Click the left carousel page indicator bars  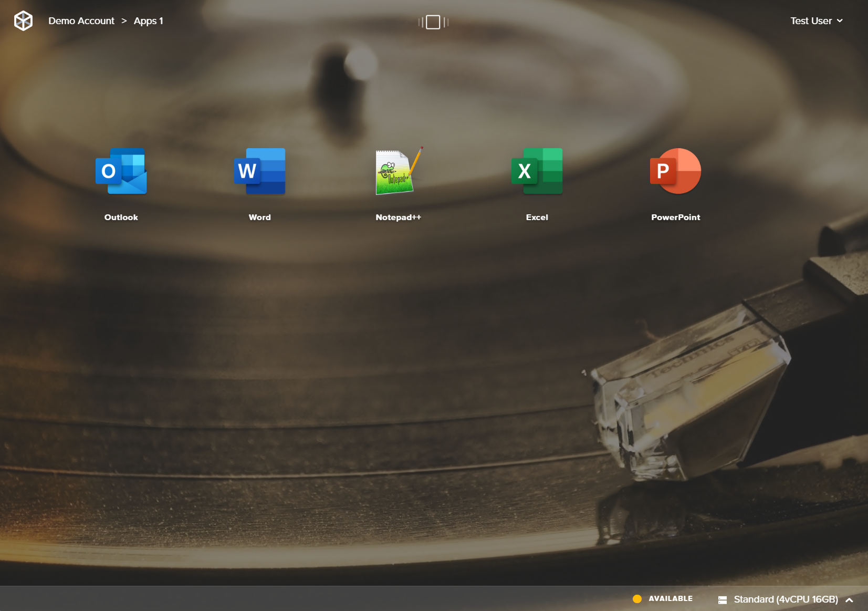point(420,22)
